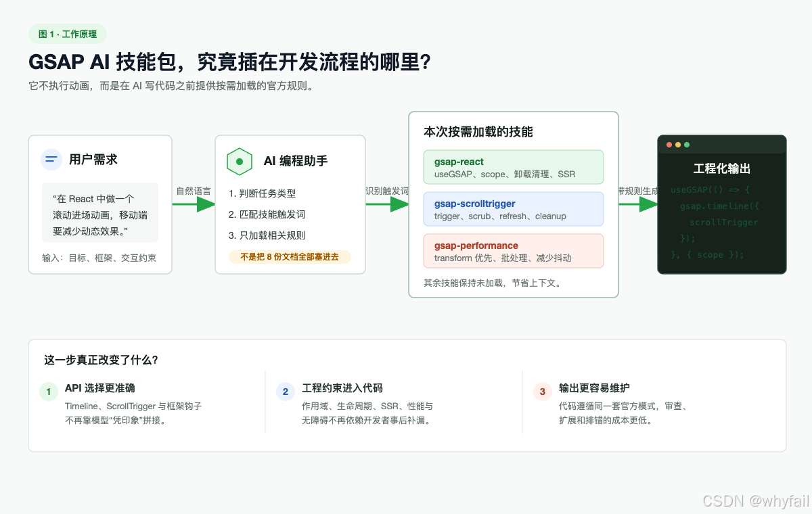Click the 1. 判断任务类型 step
Viewport: 812px width, 514px height.
263,193
